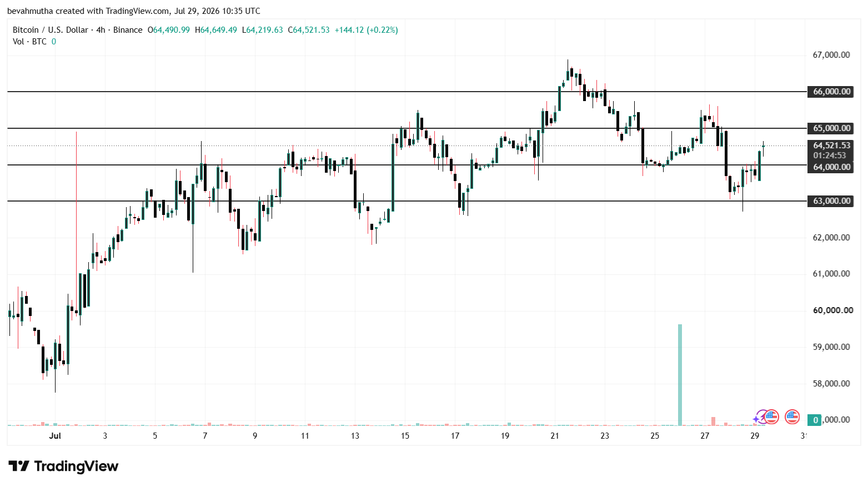Click the current price label 64,521.53
This screenshot has height=487, width=868.
point(831,145)
